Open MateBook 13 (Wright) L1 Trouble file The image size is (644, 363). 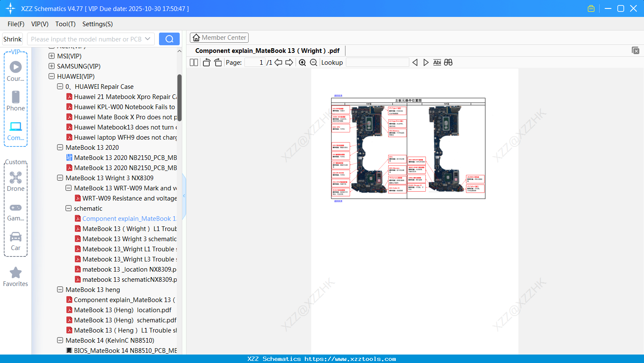pos(126,229)
